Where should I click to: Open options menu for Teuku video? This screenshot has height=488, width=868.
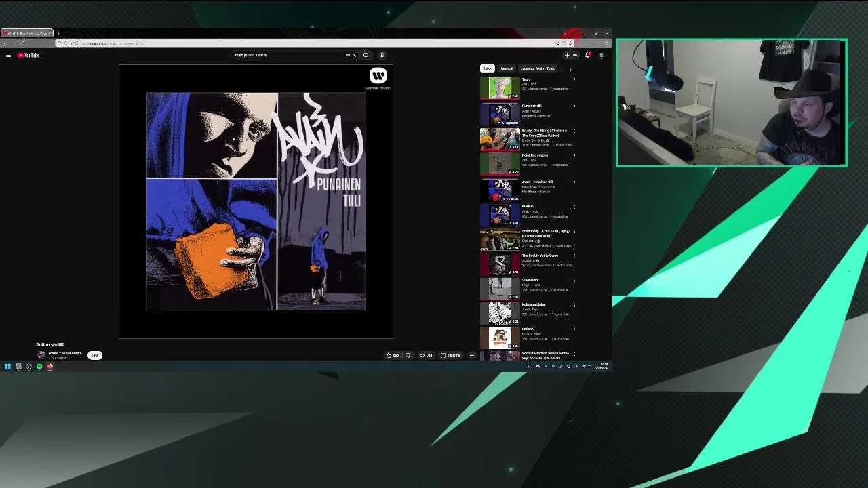tap(574, 79)
